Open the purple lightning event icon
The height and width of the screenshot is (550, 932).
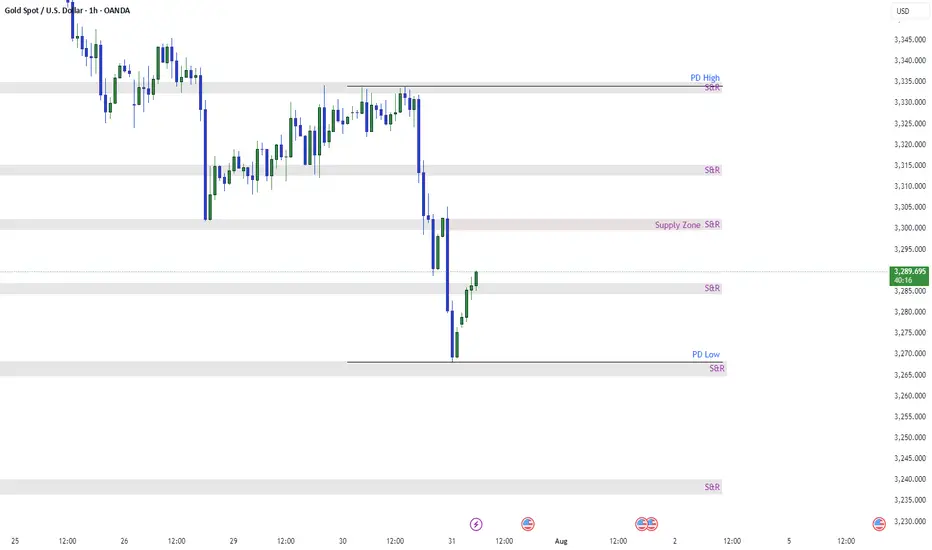point(476,524)
